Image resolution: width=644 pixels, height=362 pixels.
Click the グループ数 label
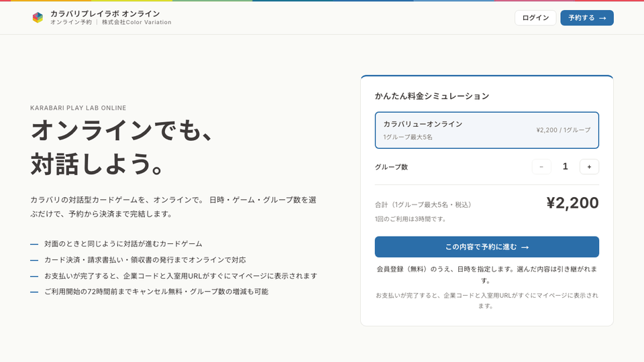[x=391, y=167]
